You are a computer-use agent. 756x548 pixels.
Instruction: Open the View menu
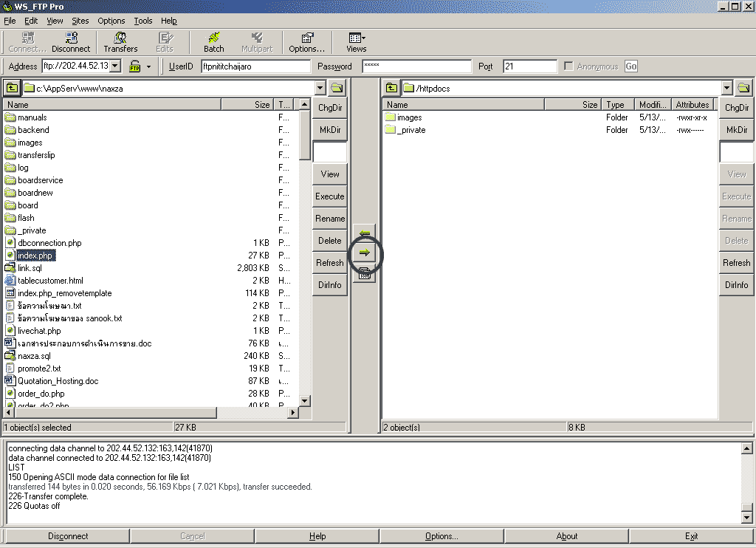coord(55,21)
